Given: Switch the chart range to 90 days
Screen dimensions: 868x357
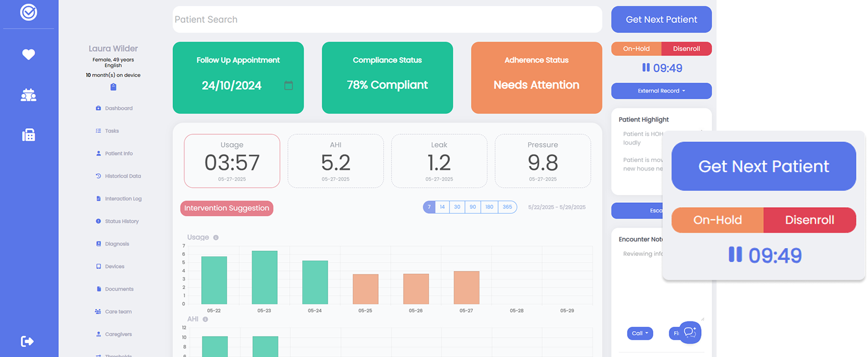Looking at the screenshot, I should coord(473,207).
